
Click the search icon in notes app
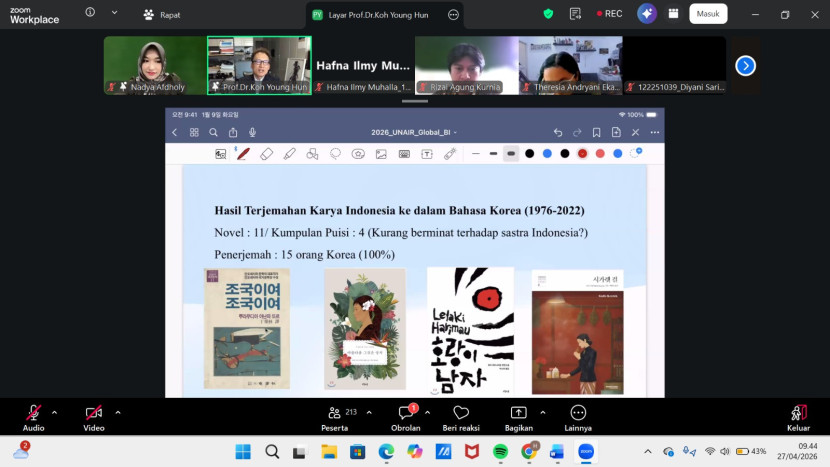[x=213, y=132]
